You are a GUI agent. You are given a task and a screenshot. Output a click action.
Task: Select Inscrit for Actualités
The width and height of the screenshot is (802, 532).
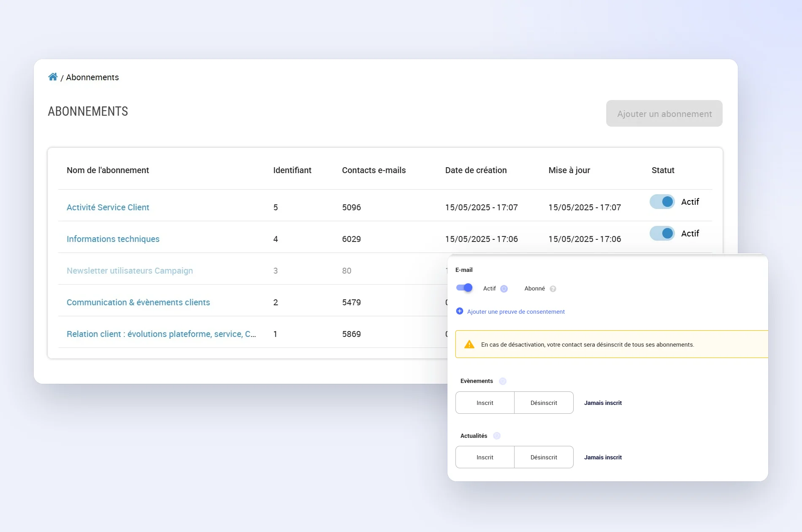485,457
